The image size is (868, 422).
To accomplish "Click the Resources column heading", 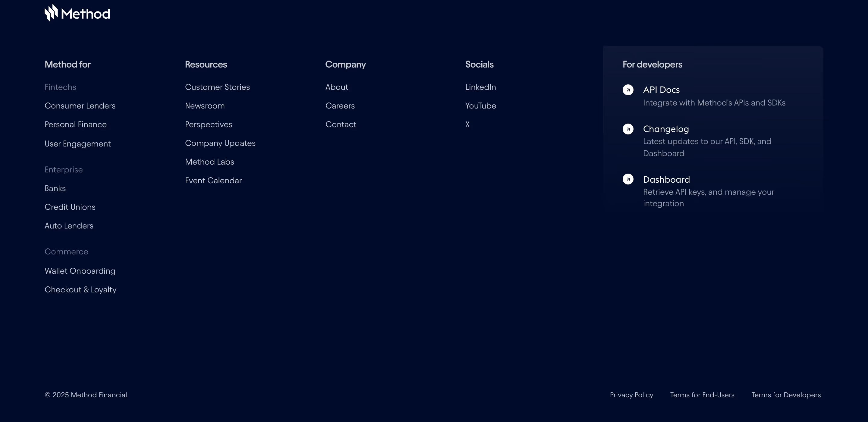I will 206,65.
